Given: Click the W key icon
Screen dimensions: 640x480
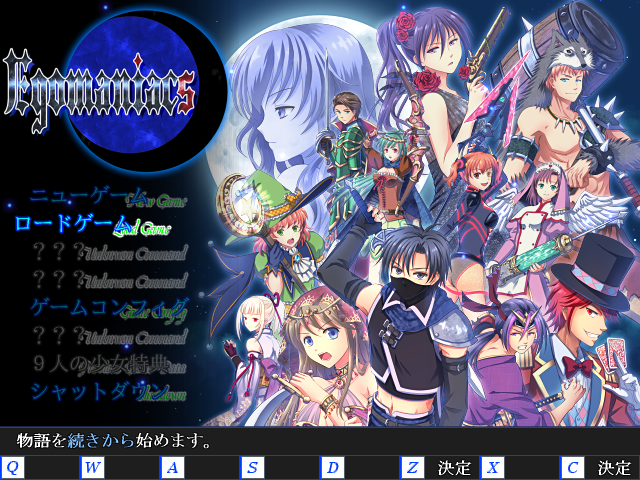Looking at the screenshot, I should point(93,467).
